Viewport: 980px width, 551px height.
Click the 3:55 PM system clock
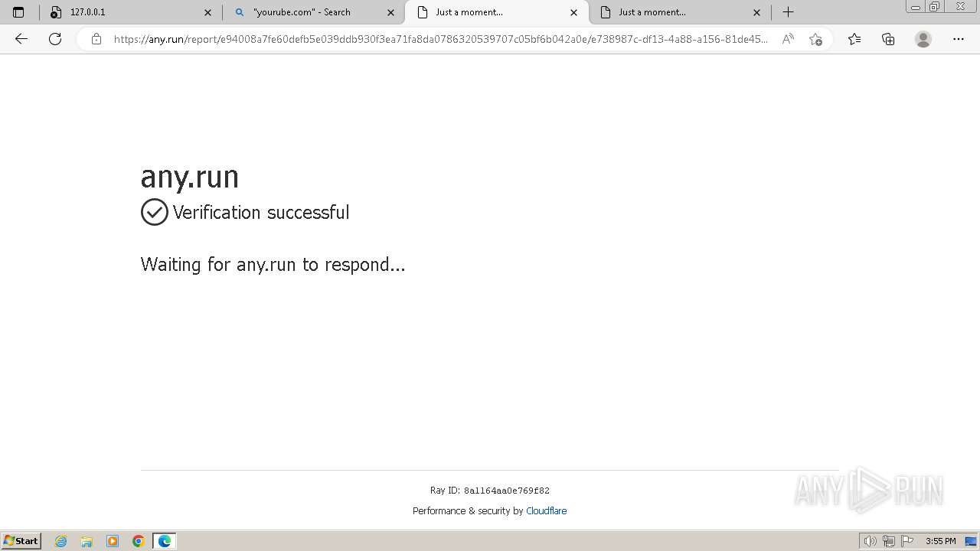click(940, 541)
